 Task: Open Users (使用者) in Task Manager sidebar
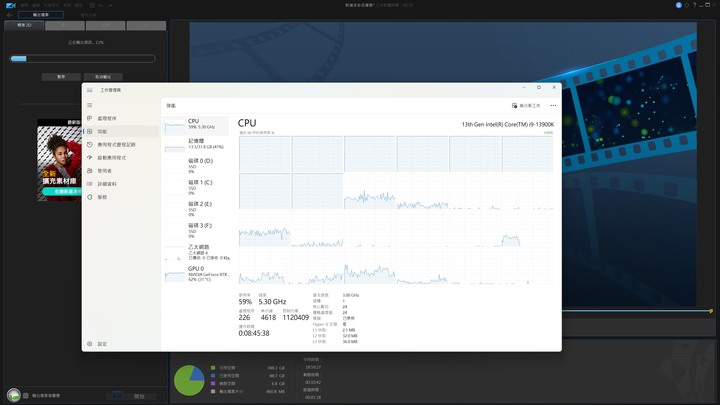tap(121, 171)
